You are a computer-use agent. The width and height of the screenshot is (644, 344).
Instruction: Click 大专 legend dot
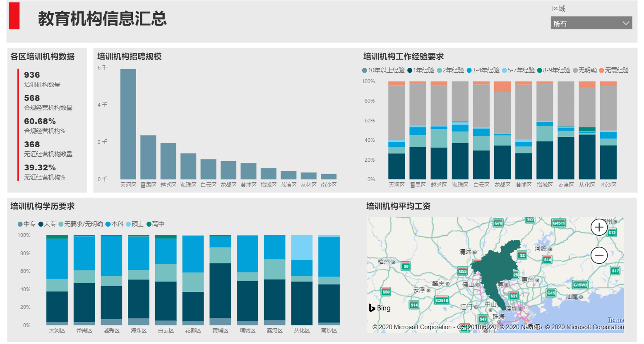point(41,224)
